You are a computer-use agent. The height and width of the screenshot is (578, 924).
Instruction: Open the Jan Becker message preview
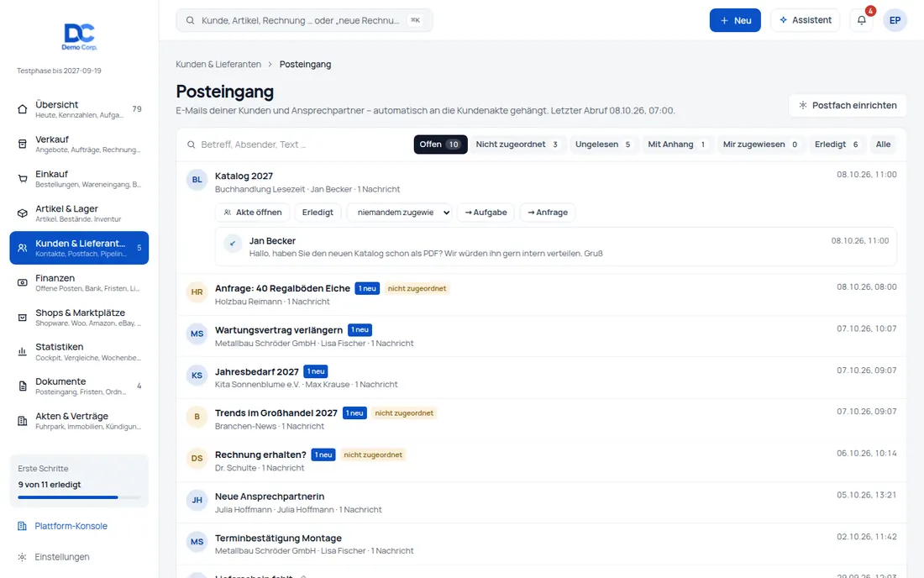coord(556,247)
